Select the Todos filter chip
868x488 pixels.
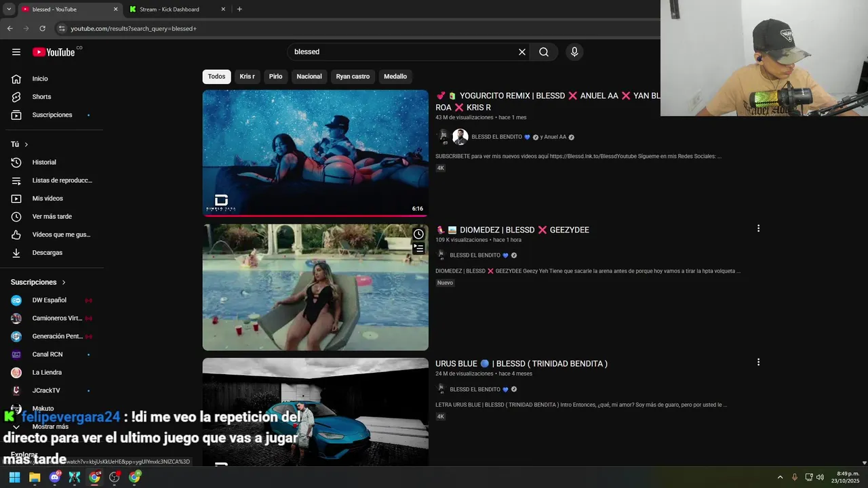(x=216, y=77)
